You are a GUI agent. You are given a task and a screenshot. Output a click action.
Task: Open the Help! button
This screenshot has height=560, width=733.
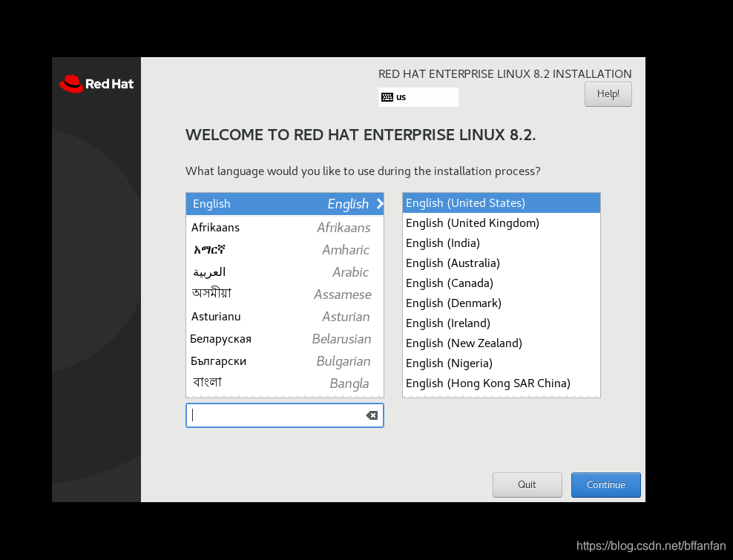click(608, 94)
